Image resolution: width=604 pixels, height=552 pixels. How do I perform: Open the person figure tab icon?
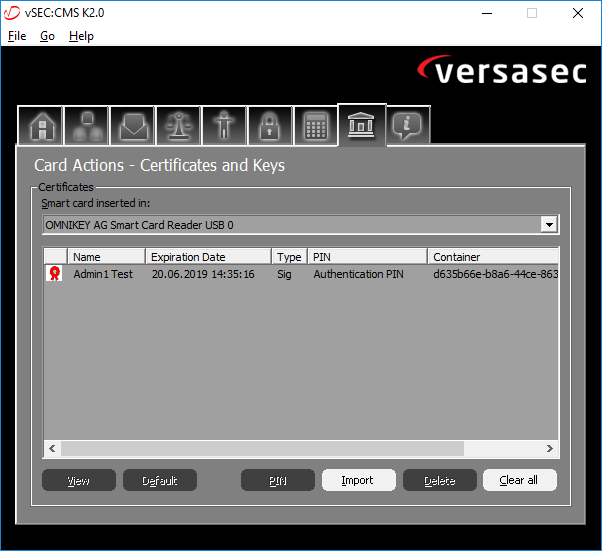224,126
